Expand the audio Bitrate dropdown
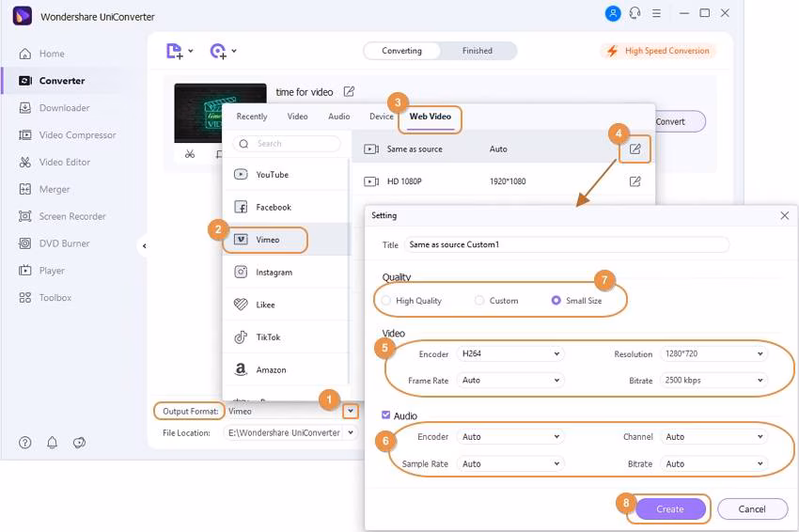This screenshot has width=799, height=532. click(x=713, y=463)
